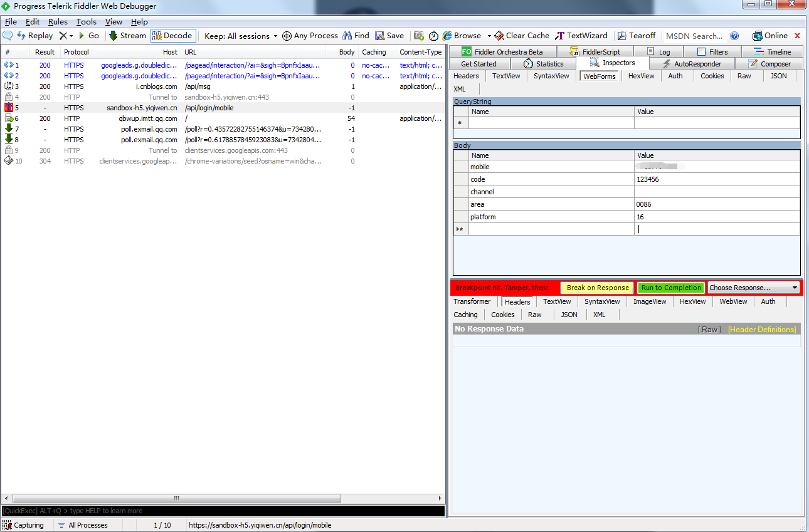Select session 1 googleads arrows icon
The width and height of the screenshot is (809, 532).
9,65
